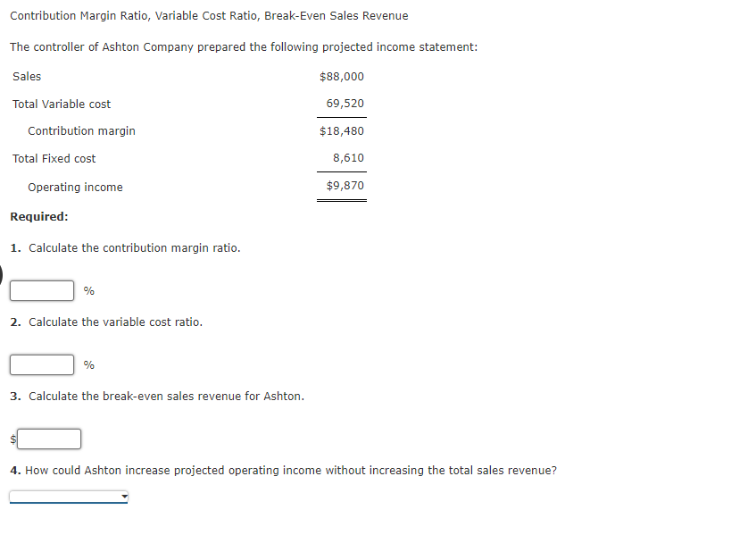The width and height of the screenshot is (756, 535).
Task: Click the percent sign after the second answer box
Action: click(87, 364)
